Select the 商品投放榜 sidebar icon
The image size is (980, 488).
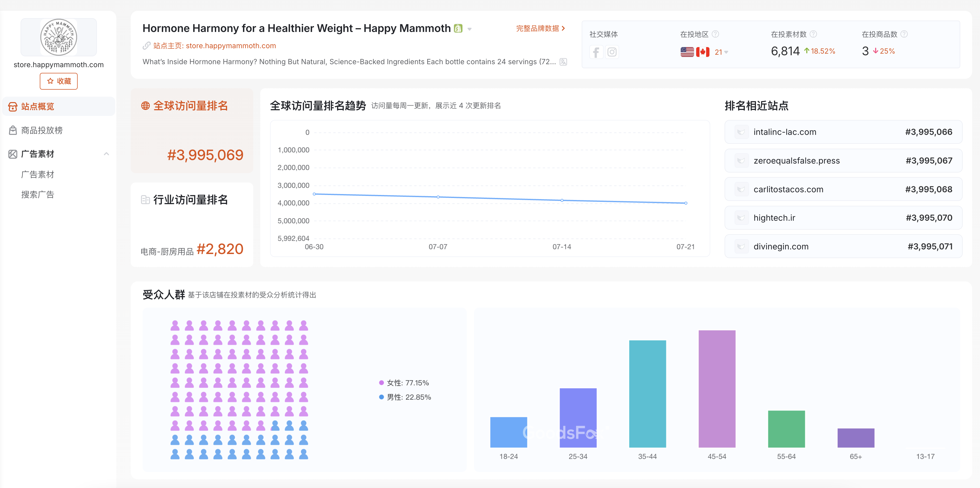tap(12, 130)
